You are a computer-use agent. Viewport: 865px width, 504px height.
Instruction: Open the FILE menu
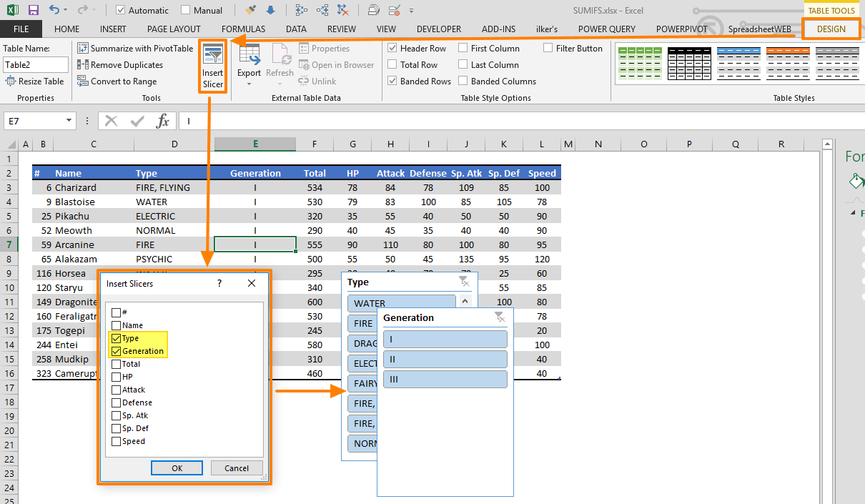pos(21,29)
